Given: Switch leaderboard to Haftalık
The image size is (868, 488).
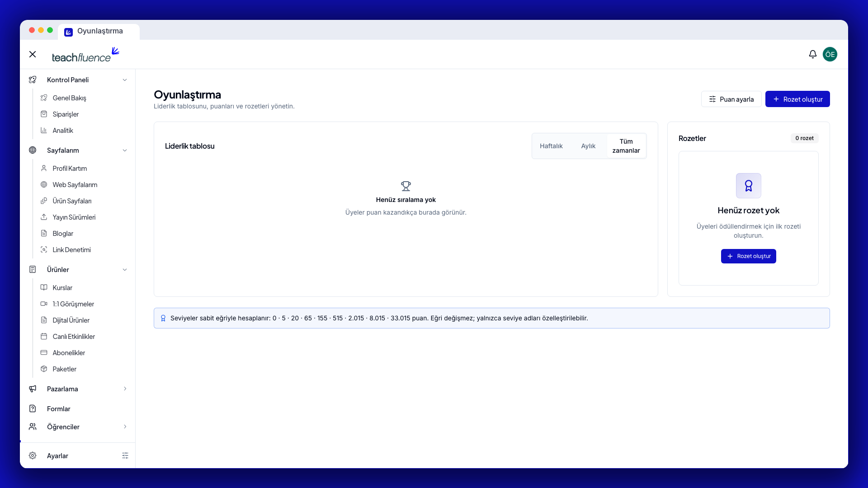Looking at the screenshot, I should pyautogui.click(x=551, y=146).
